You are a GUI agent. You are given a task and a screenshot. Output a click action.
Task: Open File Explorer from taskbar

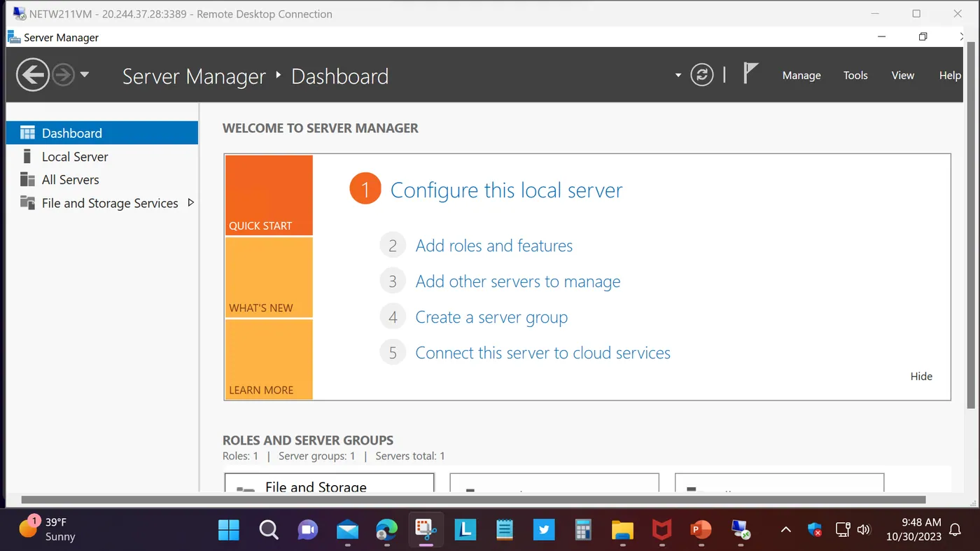click(622, 530)
